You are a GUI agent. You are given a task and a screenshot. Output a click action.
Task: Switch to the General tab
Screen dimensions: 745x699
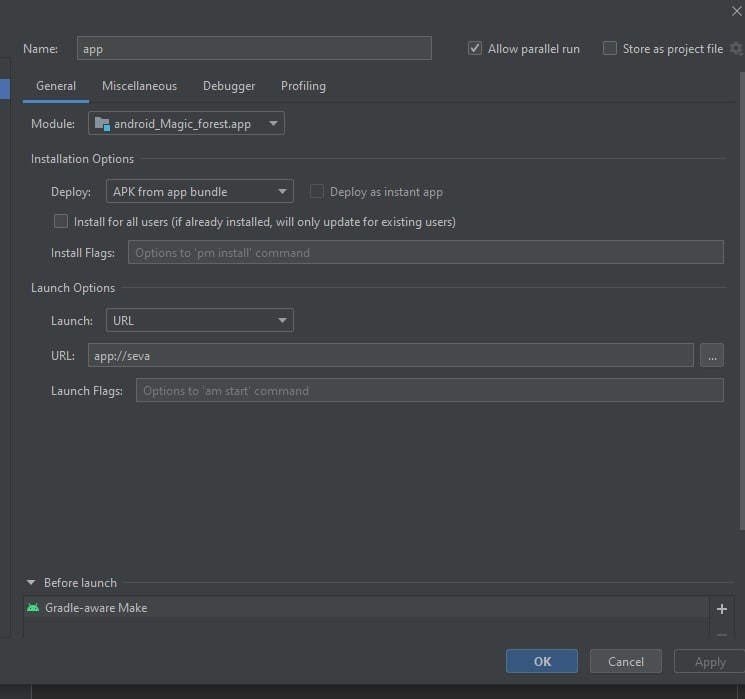tap(56, 86)
